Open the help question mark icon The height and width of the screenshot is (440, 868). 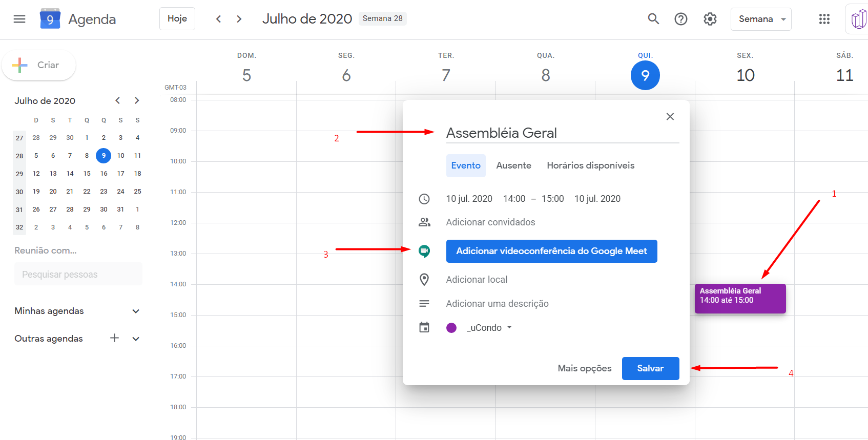[x=681, y=19]
